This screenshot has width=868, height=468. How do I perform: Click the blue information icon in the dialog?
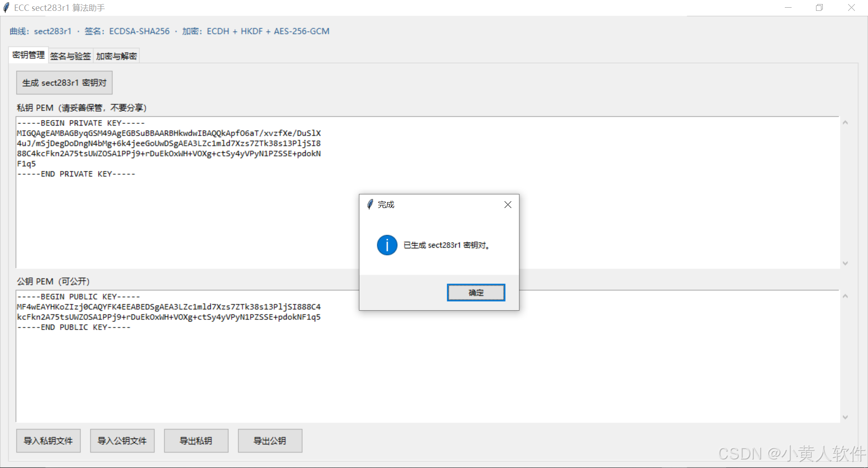click(x=387, y=245)
